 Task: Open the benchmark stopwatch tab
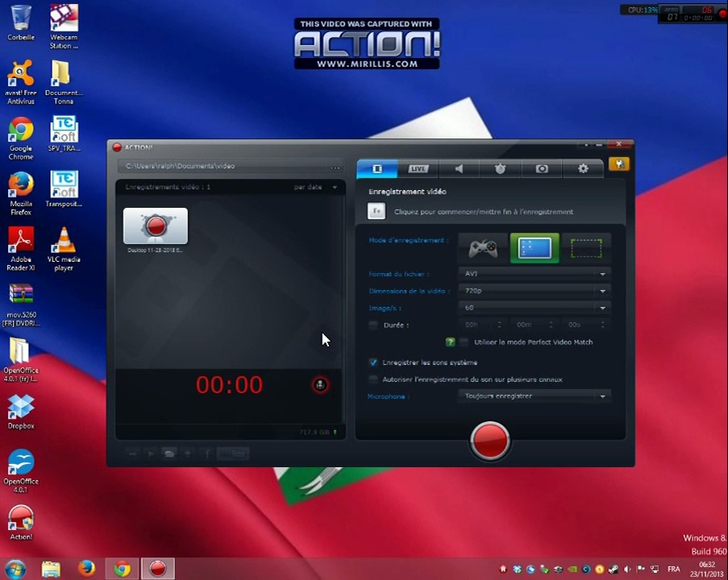[x=500, y=169]
